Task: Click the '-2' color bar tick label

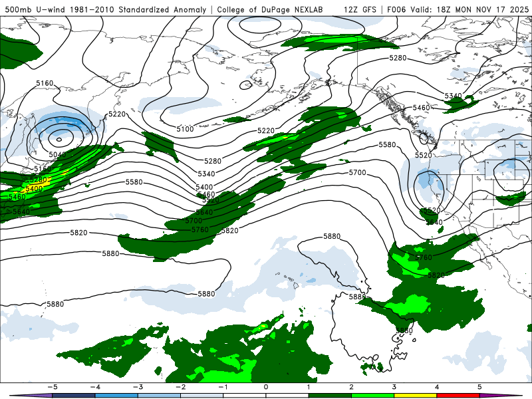Action: tap(180, 387)
